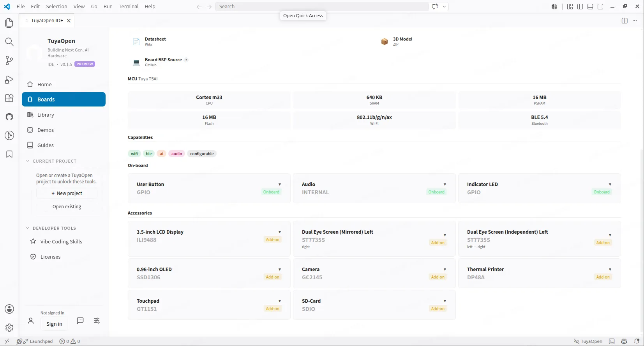Open the Run and Debug view
The width and height of the screenshot is (644, 346).
tap(9, 79)
